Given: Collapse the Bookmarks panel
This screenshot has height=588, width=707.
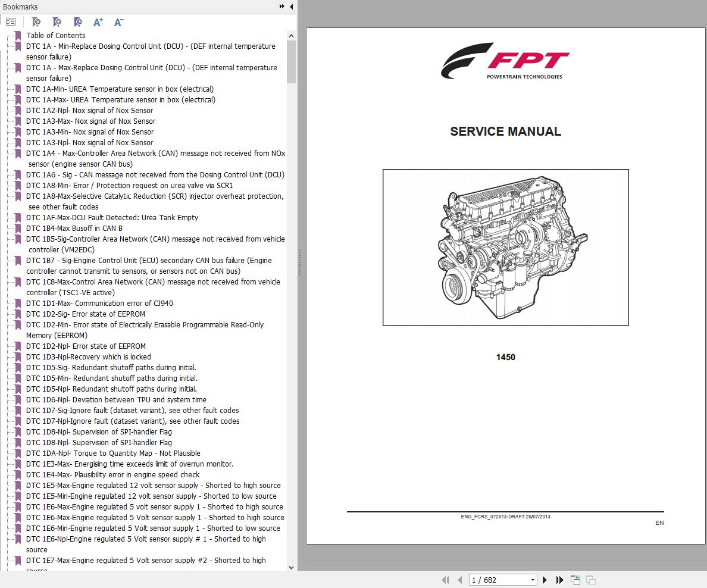Looking at the screenshot, I should point(290,7).
